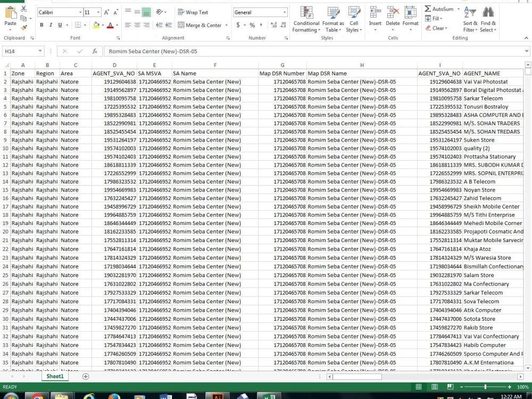
Task: Click Increase Decimal icon
Action: coord(273,25)
